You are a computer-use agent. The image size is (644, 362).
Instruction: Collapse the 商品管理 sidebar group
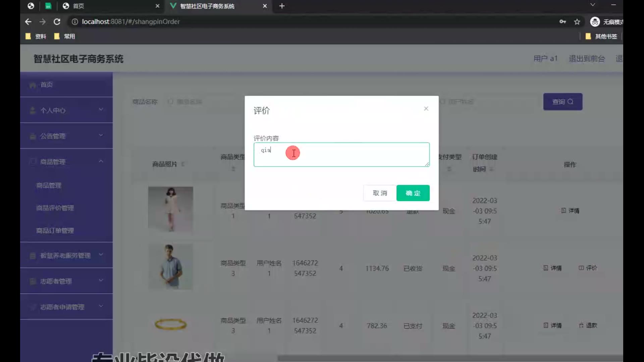[66, 162]
